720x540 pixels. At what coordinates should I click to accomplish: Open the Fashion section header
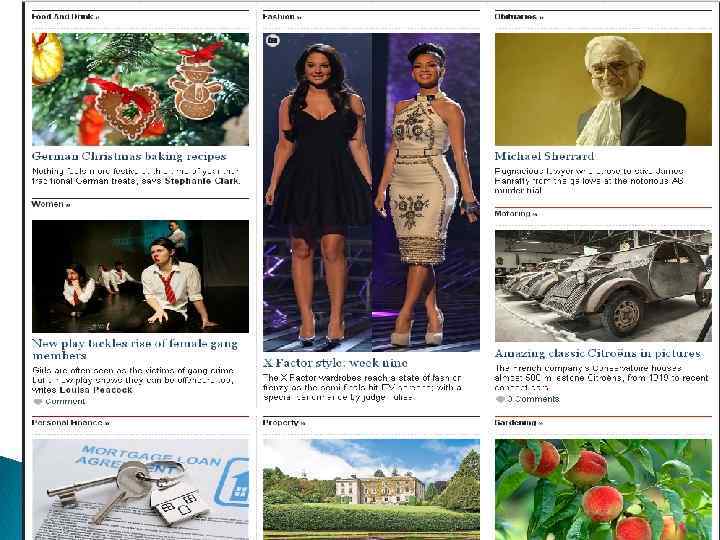(x=282, y=17)
